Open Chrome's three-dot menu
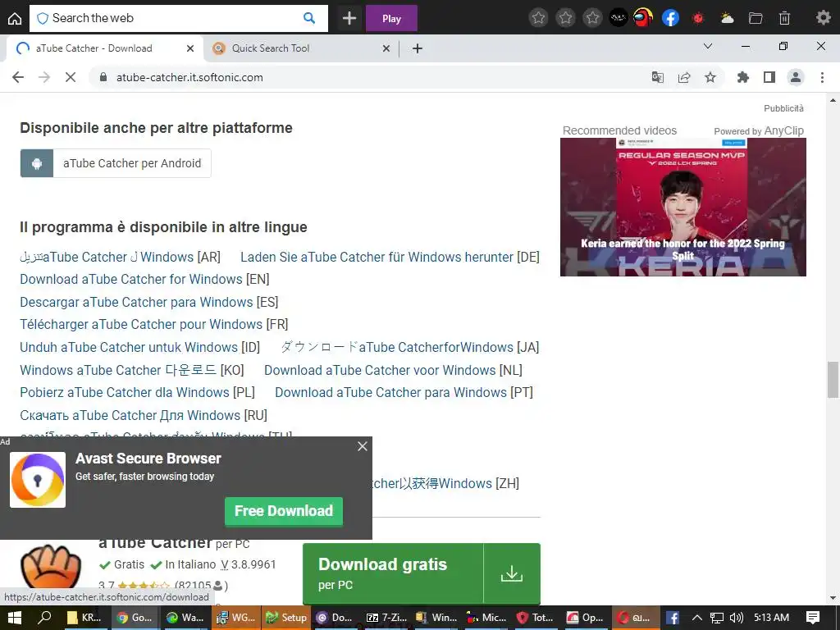 pyautogui.click(x=822, y=77)
